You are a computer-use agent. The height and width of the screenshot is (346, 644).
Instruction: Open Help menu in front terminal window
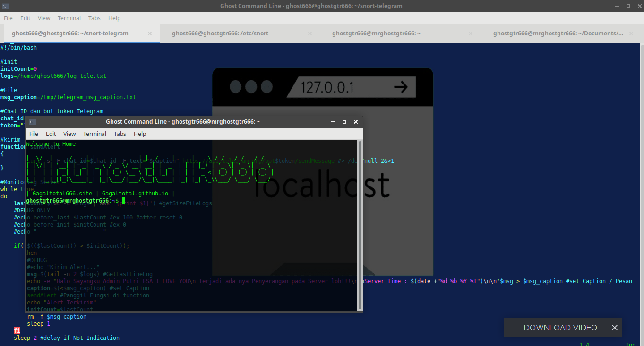point(140,134)
